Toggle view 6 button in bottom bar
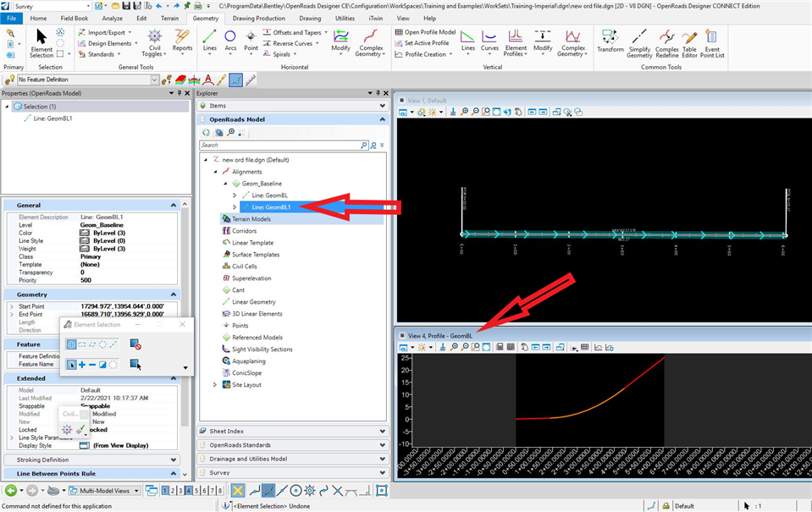 [x=205, y=490]
